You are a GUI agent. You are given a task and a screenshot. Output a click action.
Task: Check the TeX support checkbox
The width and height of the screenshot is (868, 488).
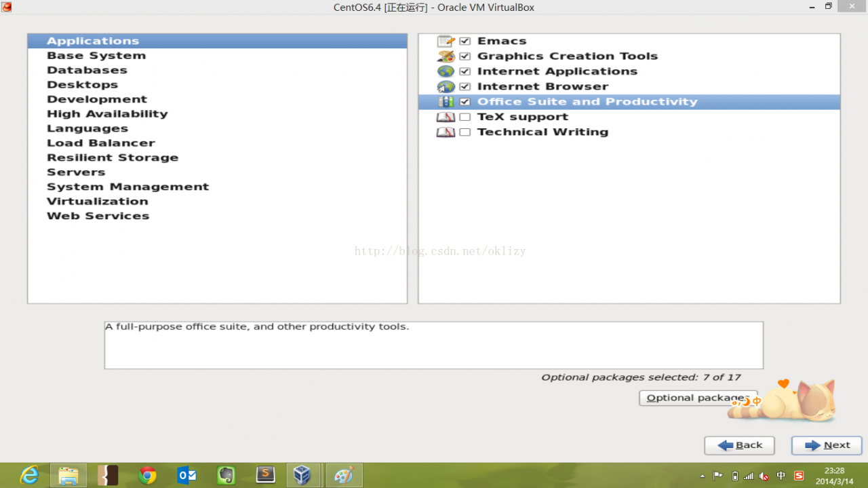tap(465, 117)
